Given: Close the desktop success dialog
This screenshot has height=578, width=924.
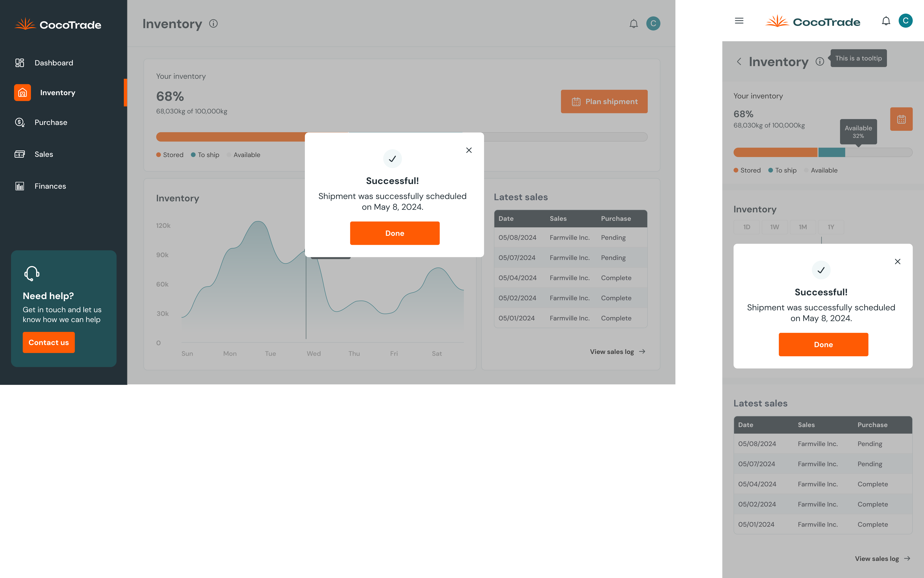Looking at the screenshot, I should click(x=469, y=150).
